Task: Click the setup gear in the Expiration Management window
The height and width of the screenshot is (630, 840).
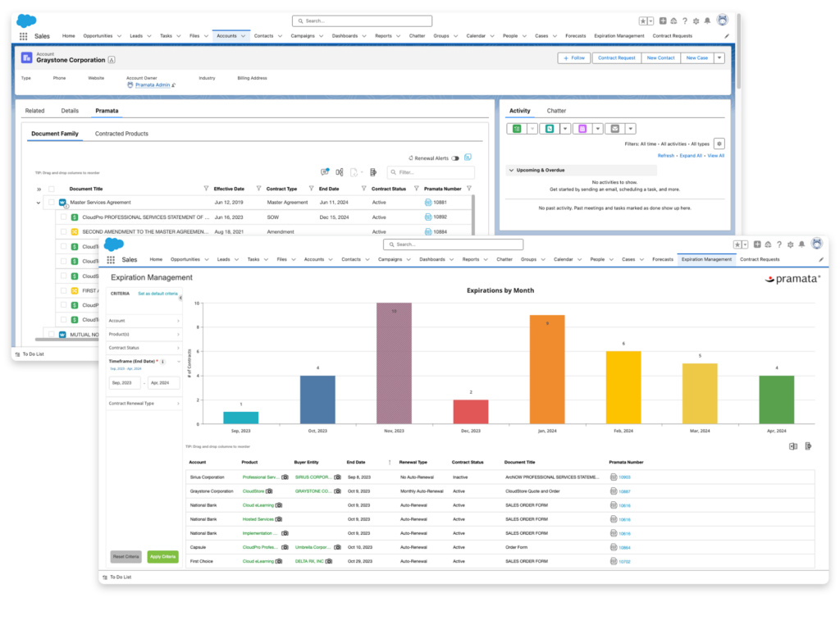Action: tap(790, 244)
